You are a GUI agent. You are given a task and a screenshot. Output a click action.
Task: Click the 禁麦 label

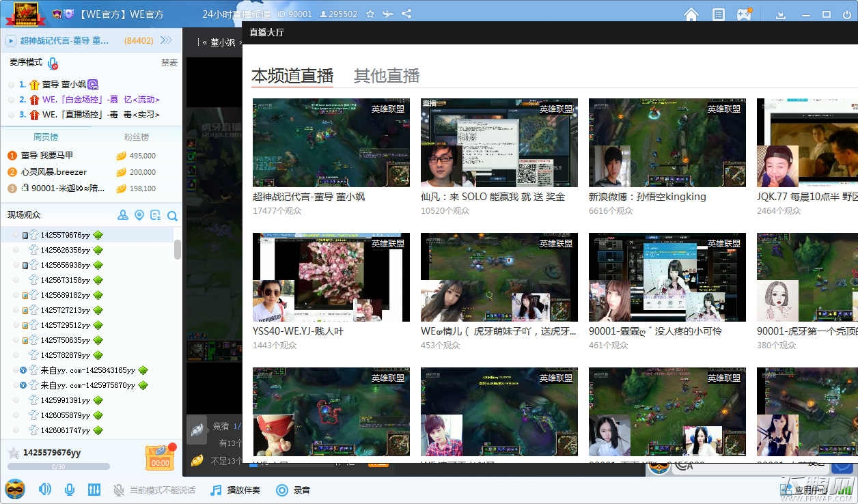pos(169,62)
